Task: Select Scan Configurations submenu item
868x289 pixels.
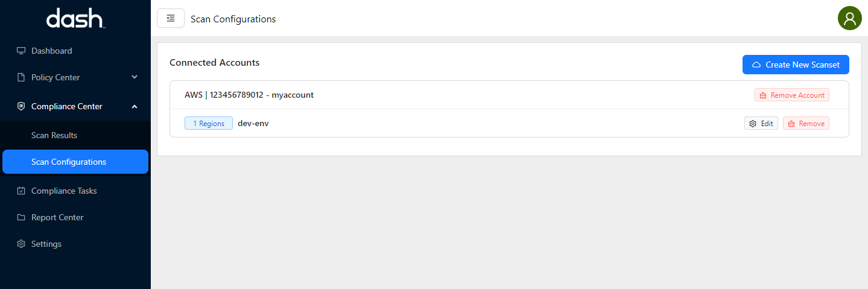Action: click(69, 162)
